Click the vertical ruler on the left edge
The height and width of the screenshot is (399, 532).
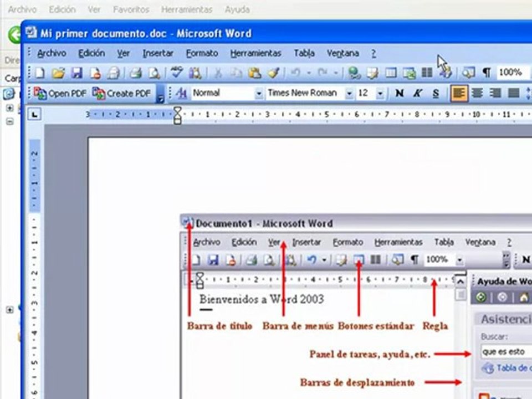tap(34, 268)
